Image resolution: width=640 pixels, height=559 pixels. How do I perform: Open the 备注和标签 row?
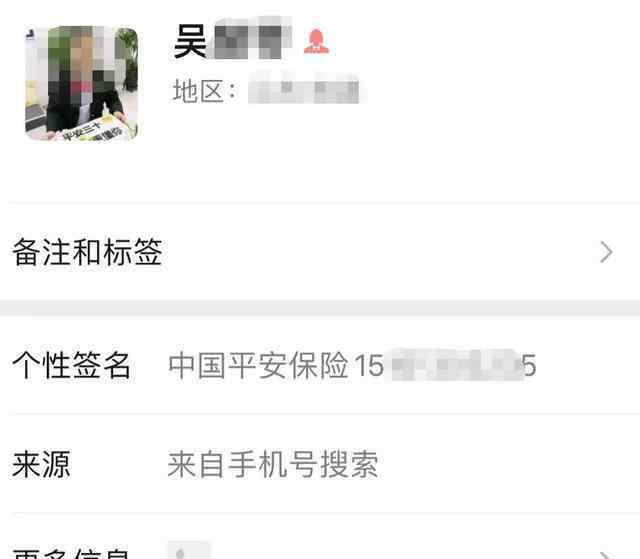pyautogui.click(x=320, y=252)
